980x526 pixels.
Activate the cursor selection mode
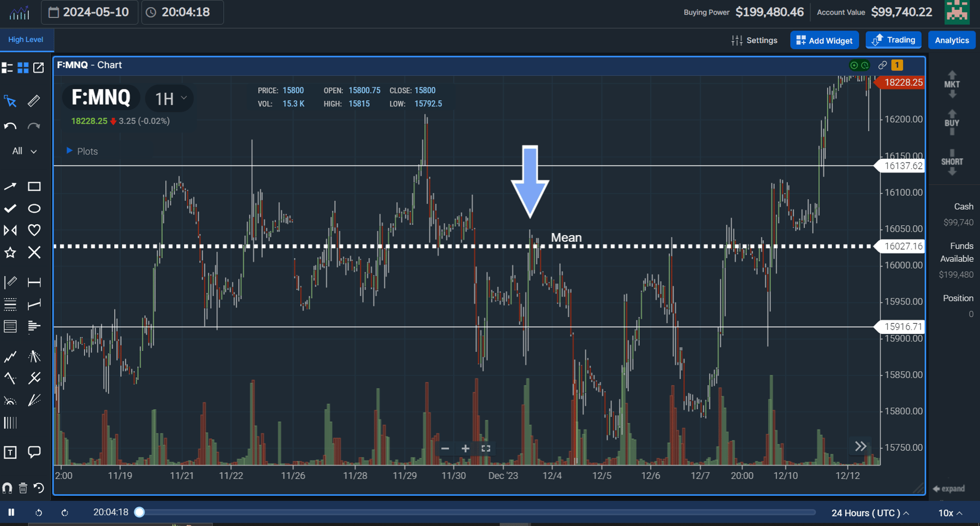coord(10,101)
